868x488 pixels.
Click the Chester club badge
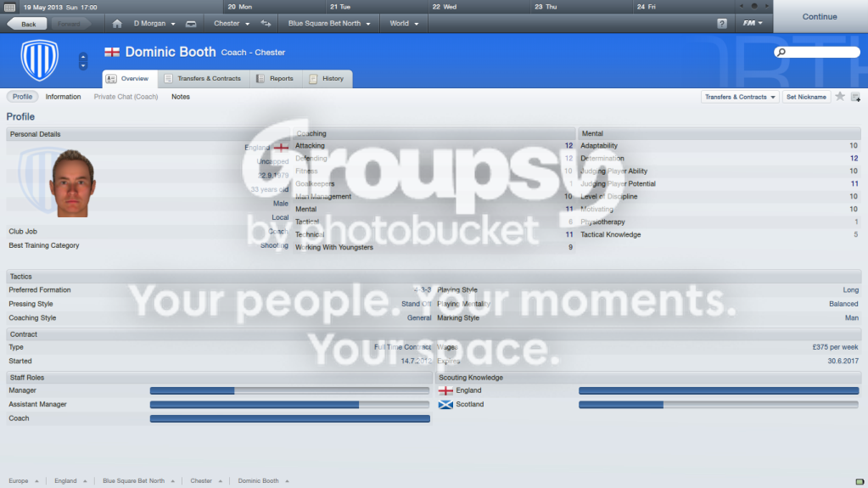pyautogui.click(x=39, y=59)
